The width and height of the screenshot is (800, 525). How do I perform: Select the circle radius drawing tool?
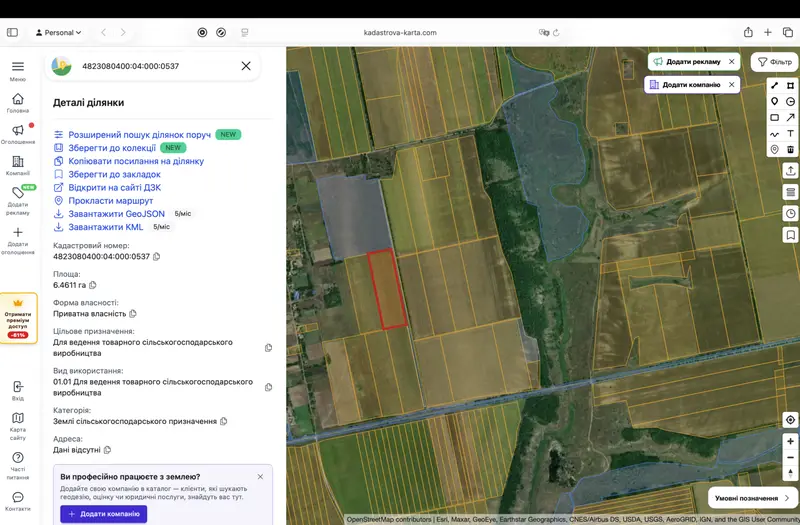pos(790,102)
